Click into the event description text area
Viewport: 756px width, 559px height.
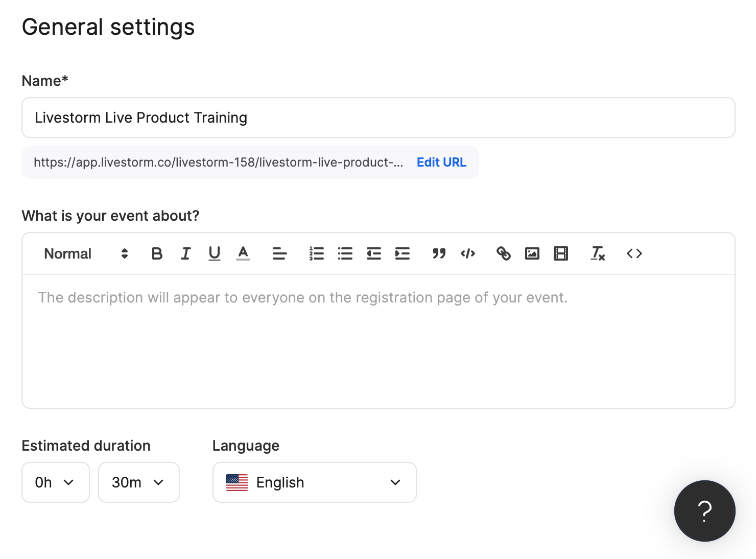click(x=379, y=341)
